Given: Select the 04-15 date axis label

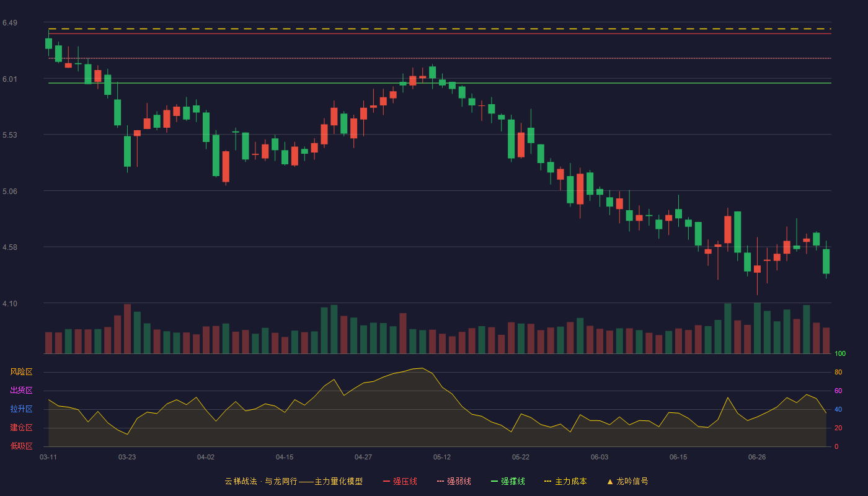Looking at the screenshot, I should click(285, 457).
